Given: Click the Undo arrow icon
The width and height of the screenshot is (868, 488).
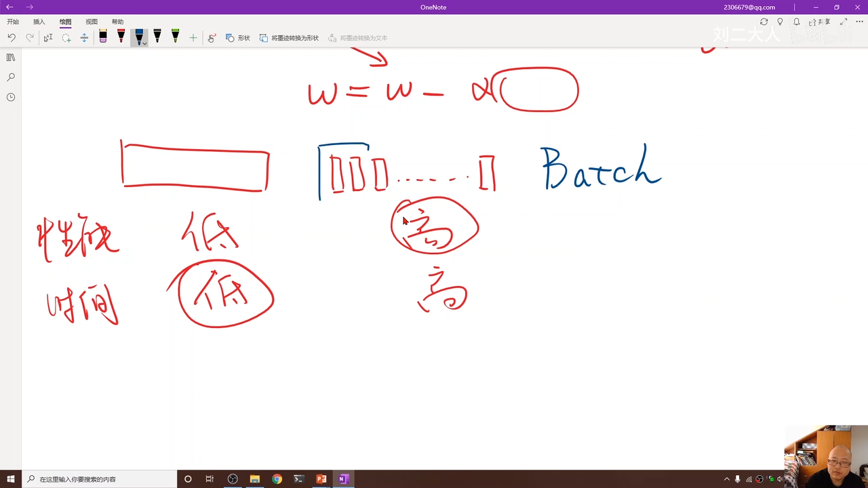Looking at the screenshot, I should coord(12,38).
